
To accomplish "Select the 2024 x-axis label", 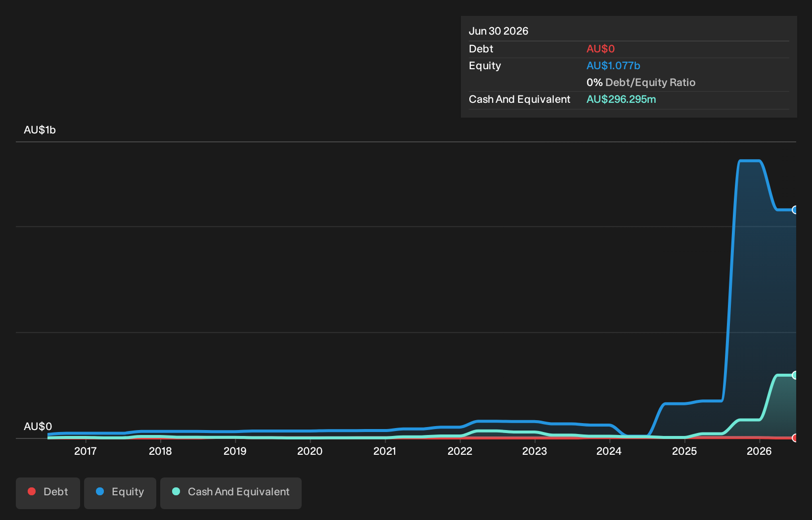I will 609,451.
